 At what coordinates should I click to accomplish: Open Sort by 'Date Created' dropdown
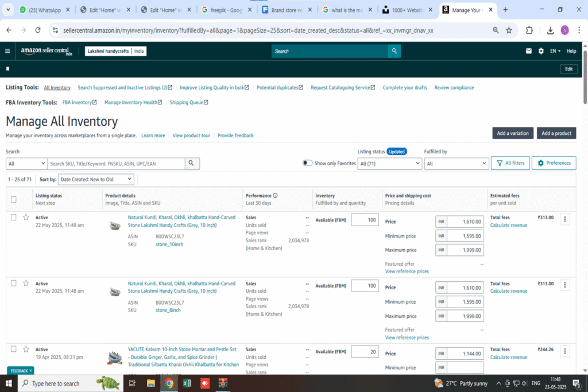click(96, 180)
